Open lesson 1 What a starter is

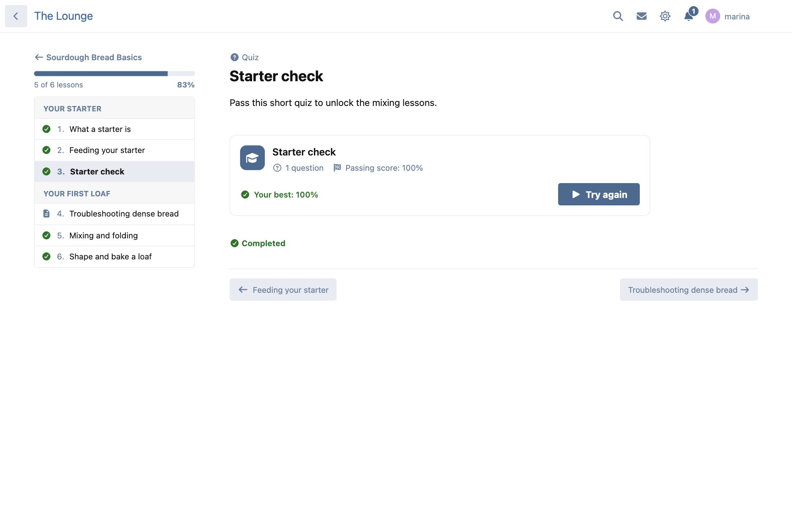coord(114,129)
